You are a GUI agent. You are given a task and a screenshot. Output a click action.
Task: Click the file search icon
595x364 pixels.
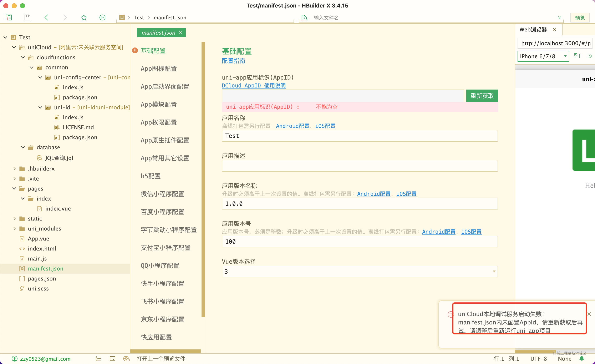(305, 18)
